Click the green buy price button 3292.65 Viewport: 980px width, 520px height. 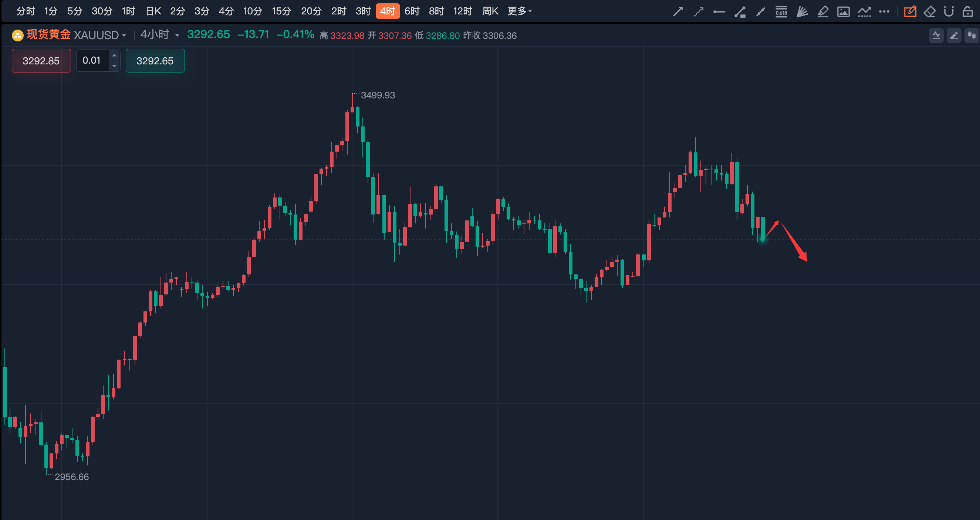155,61
